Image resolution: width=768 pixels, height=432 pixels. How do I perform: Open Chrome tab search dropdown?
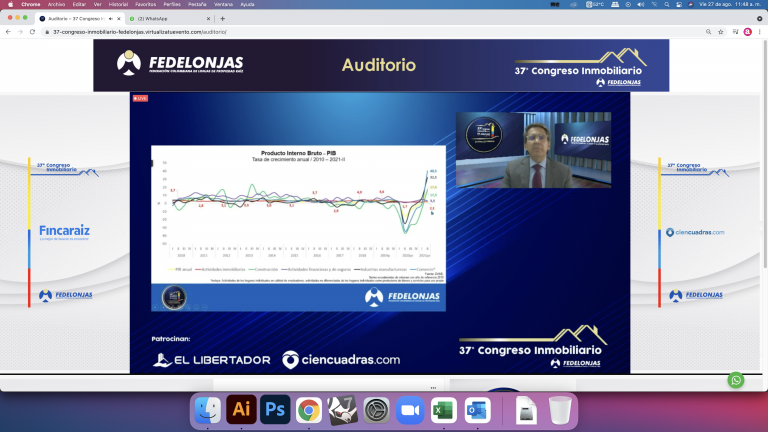coord(760,19)
